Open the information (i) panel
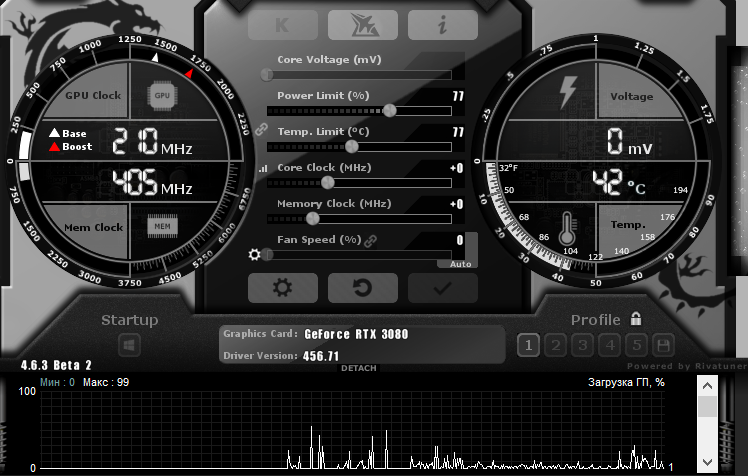Image resolution: width=748 pixels, height=476 pixels. (x=443, y=25)
